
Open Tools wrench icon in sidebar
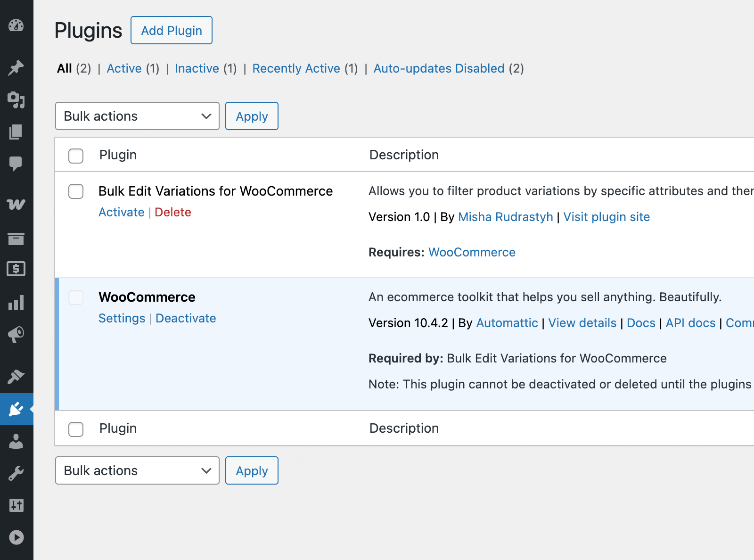16,473
